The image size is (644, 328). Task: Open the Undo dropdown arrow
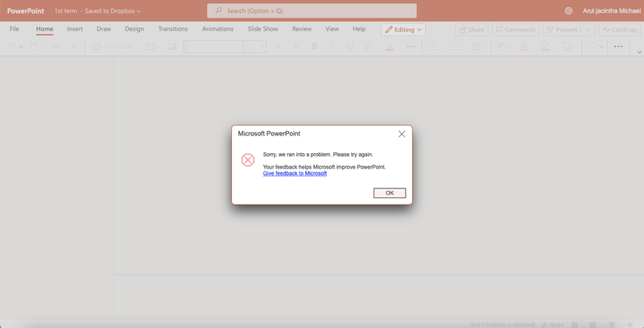click(22, 48)
